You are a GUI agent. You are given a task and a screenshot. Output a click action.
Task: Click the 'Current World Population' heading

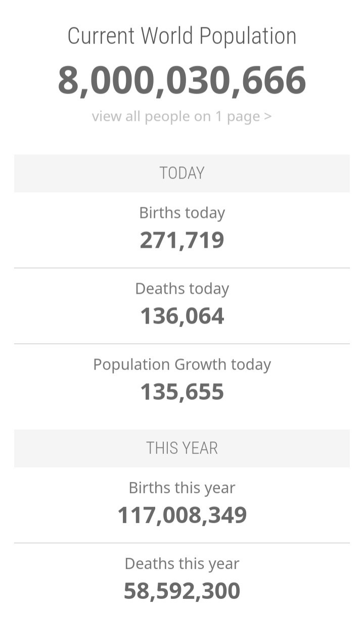point(182,36)
